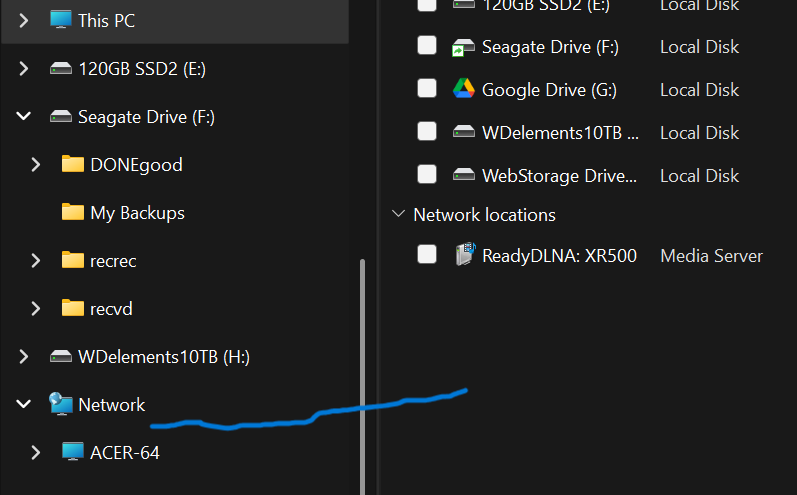Tick the checkbox for ReadyDLNA: XR500

(x=427, y=254)
